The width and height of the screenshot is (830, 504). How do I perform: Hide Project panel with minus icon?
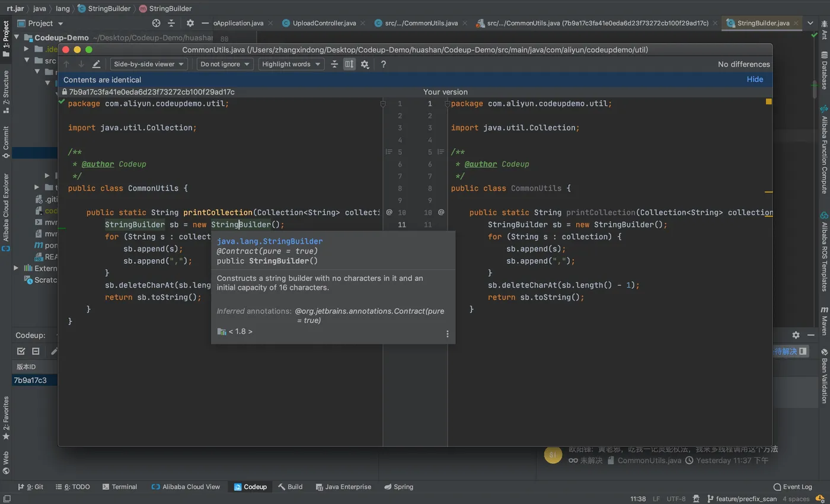(x=205, y=23)
